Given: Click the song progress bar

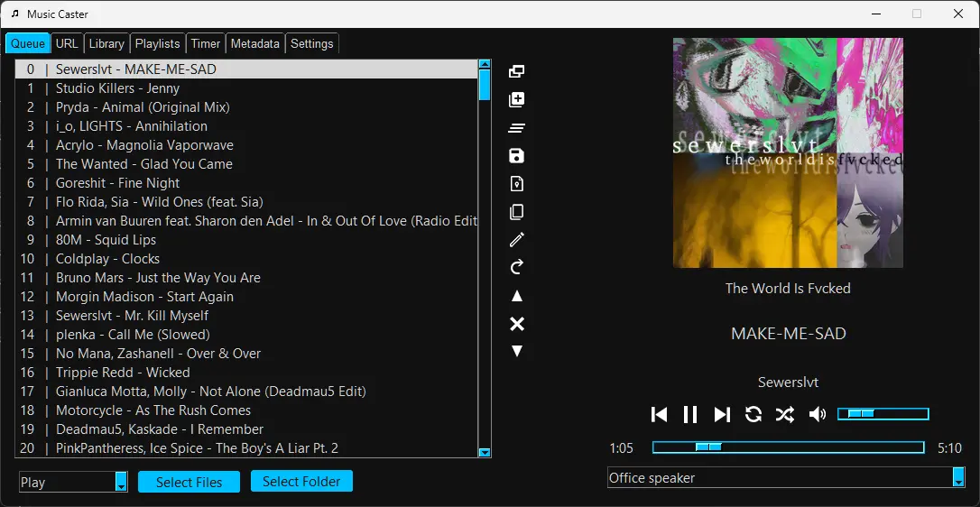Looking at the screenshot, I should 788,447.
